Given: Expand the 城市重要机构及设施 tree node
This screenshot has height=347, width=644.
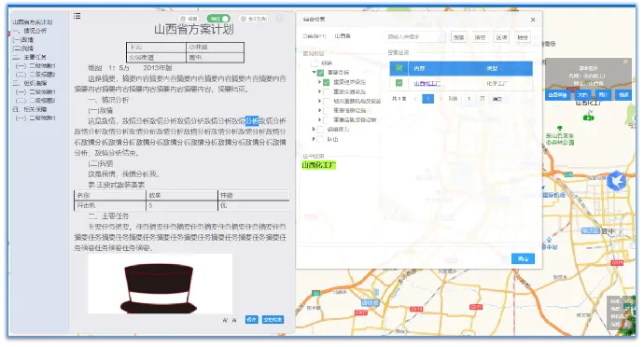Looking at the screenshot, I should (x=320, y=101).
